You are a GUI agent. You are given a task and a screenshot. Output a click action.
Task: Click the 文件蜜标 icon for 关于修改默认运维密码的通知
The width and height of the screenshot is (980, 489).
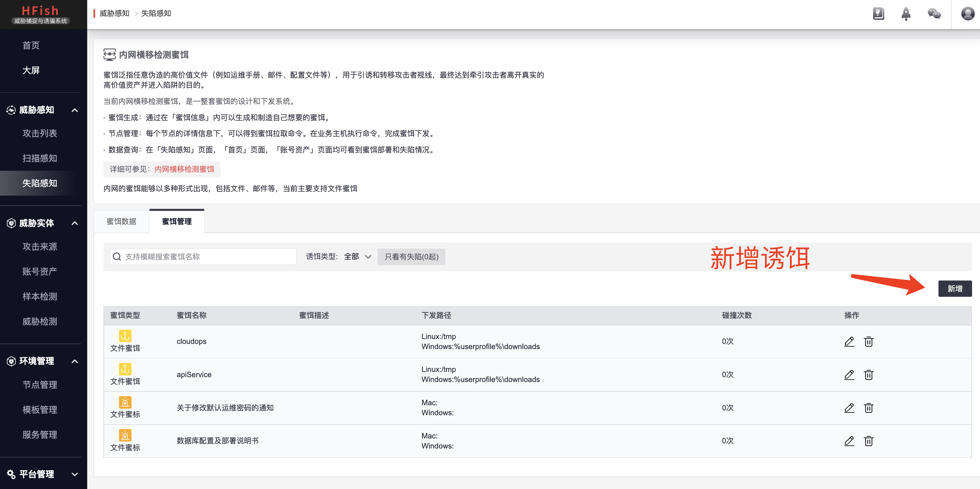tap(125, 402)
